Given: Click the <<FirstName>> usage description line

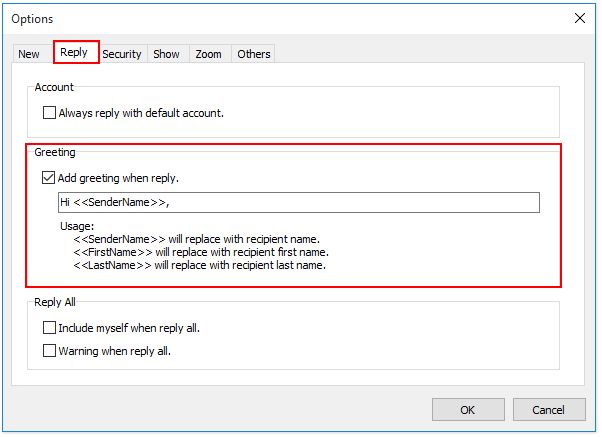Looking at the screenshot, I should coord(201,252).
